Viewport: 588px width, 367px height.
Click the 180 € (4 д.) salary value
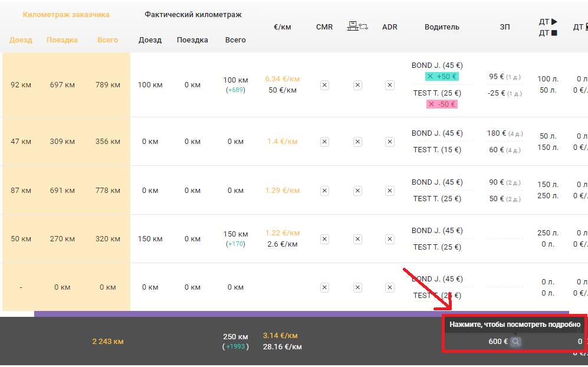click(505, 133)
